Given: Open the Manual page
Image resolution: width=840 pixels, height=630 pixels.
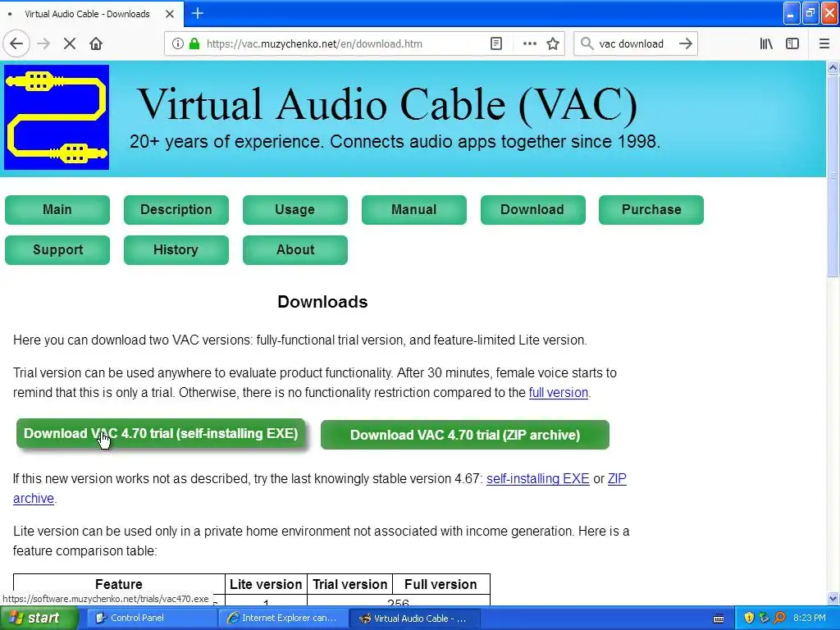Looking at the screenshot, I should tap(414, 209).
